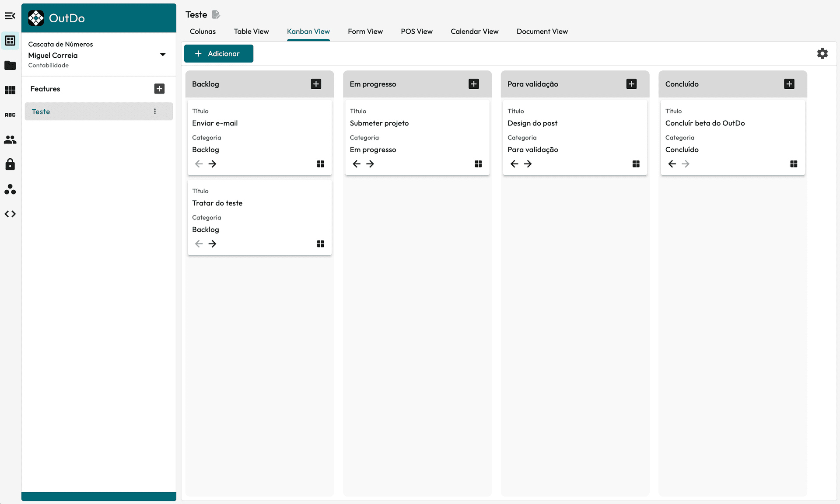Move Submeter projeto forward with right arrow
Image resolution: width=840 pixels, height=504 pixels.
370,163
